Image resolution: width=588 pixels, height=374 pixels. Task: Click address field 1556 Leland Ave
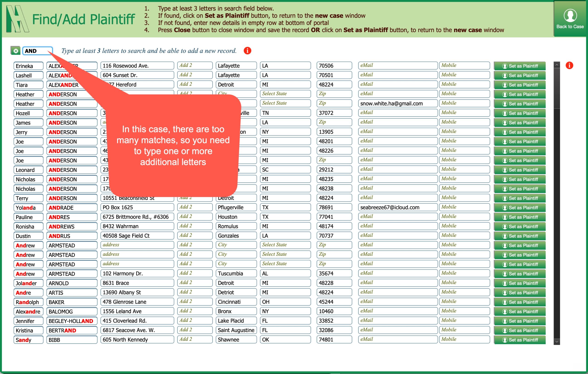(x=137, y=311)
